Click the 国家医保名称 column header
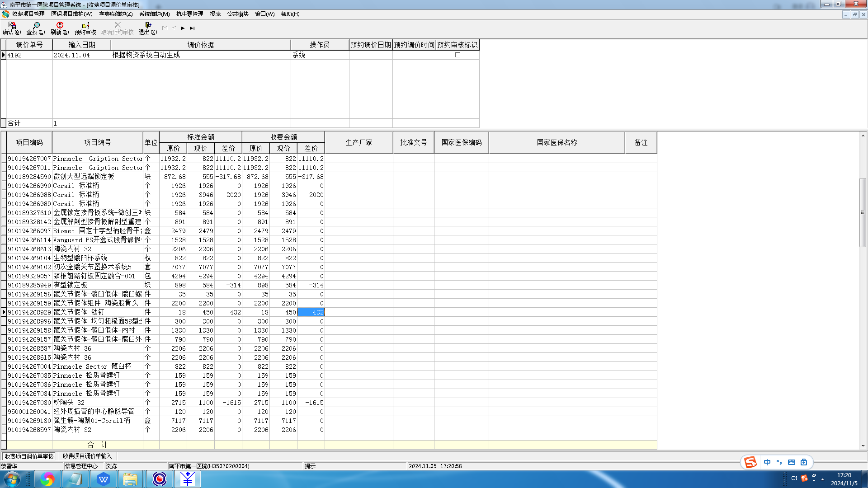 coord(557,142)
